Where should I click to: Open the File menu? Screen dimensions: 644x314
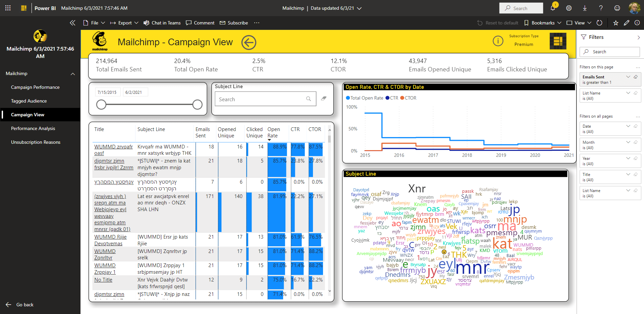94,23
